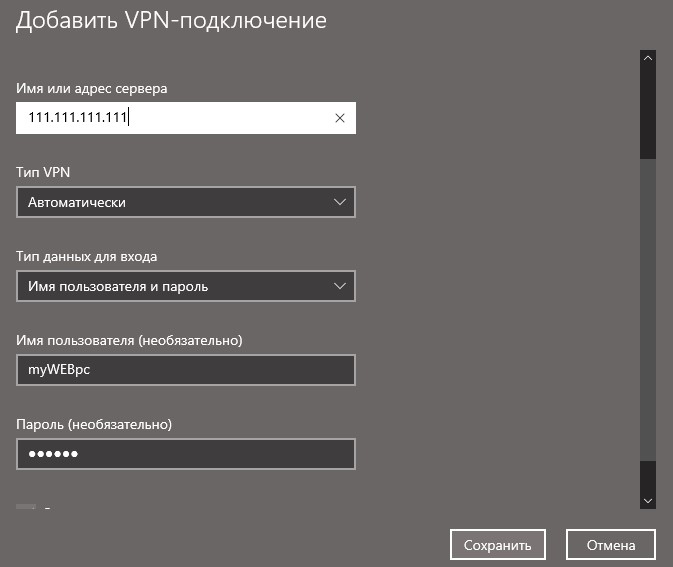Open the Тип VPN dropdown
This screenshot has width=673, height=567.
coord(186,202)
